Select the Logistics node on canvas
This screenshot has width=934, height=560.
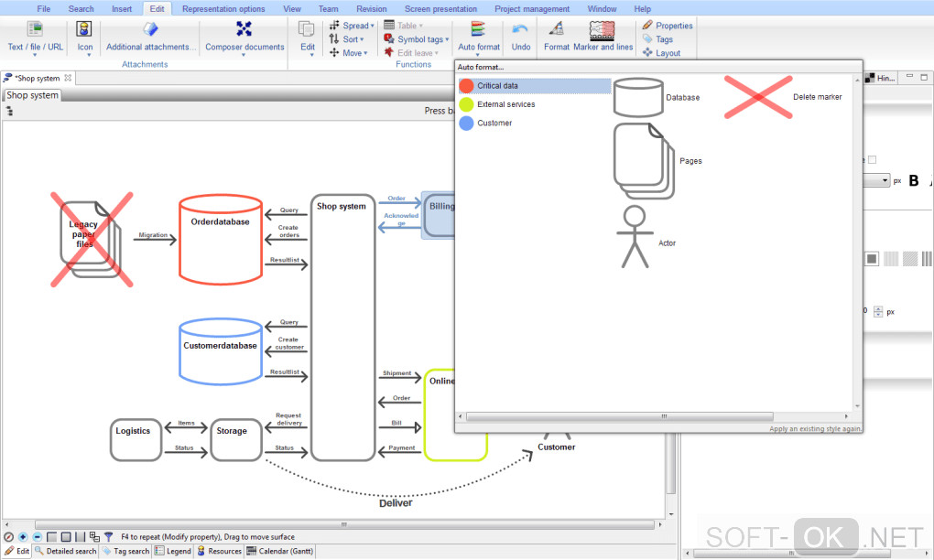pyautogui.click(x=136, y=440)
